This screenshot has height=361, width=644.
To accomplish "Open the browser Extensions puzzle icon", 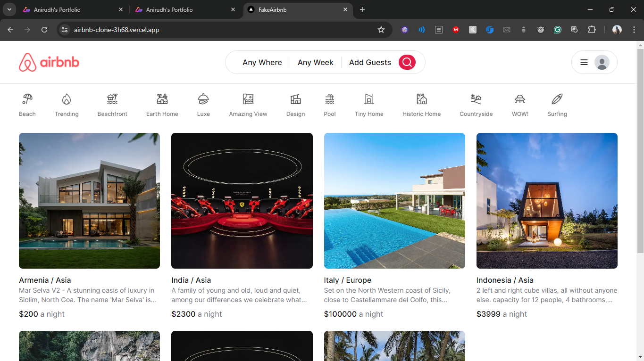I will point(592,30).
